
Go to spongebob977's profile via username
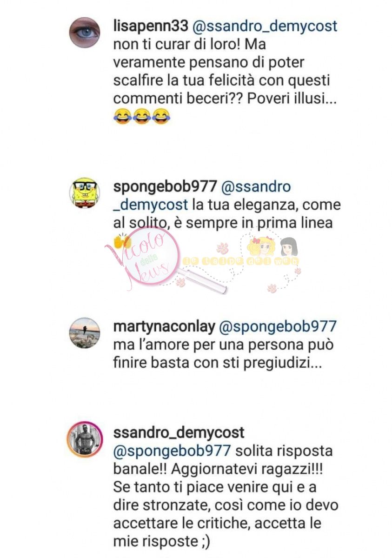pyautogui.click(x=165, y=186)
